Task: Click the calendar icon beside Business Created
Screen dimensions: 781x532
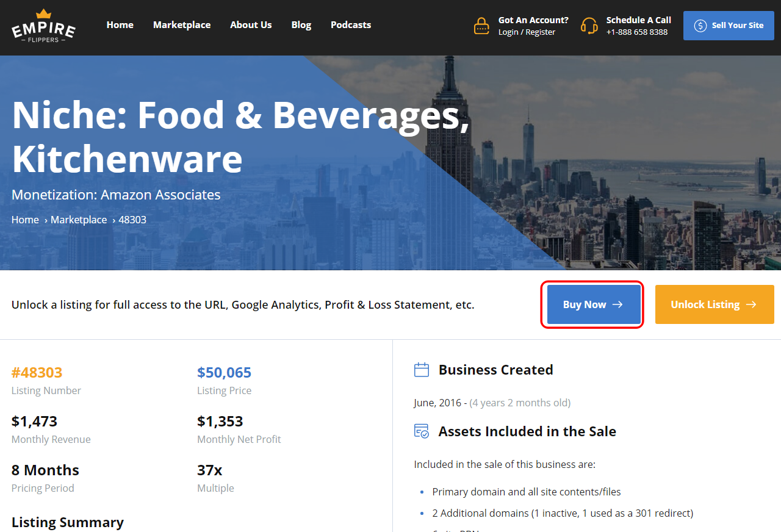Action: coord(422,370)
